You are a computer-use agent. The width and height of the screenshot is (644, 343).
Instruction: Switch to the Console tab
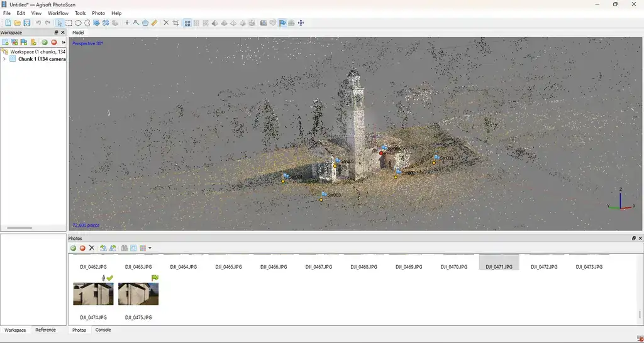[x=103, y=330]
